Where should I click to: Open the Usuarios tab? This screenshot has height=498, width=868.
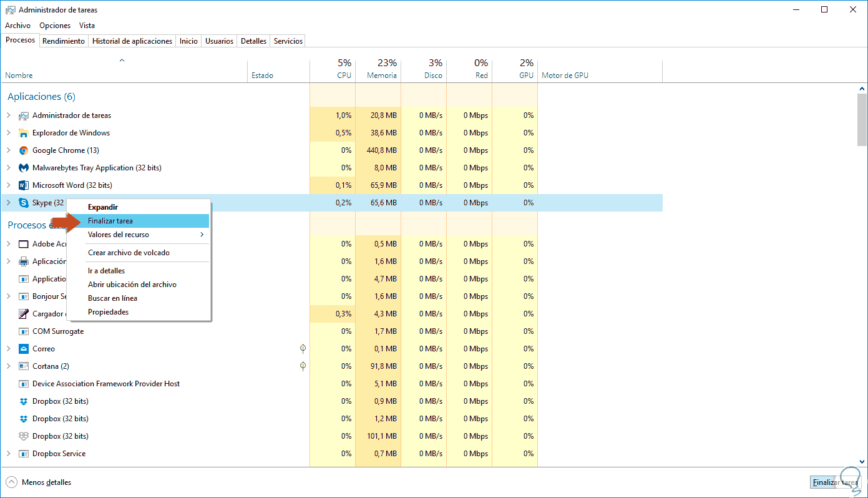pyautogui.click(x=219, y=41)
